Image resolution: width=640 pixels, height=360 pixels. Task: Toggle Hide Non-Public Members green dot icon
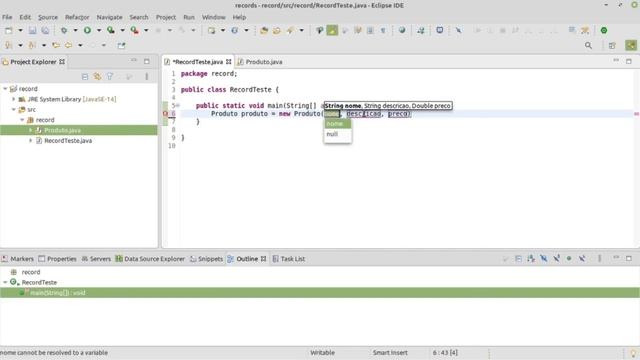click(569, 259)
